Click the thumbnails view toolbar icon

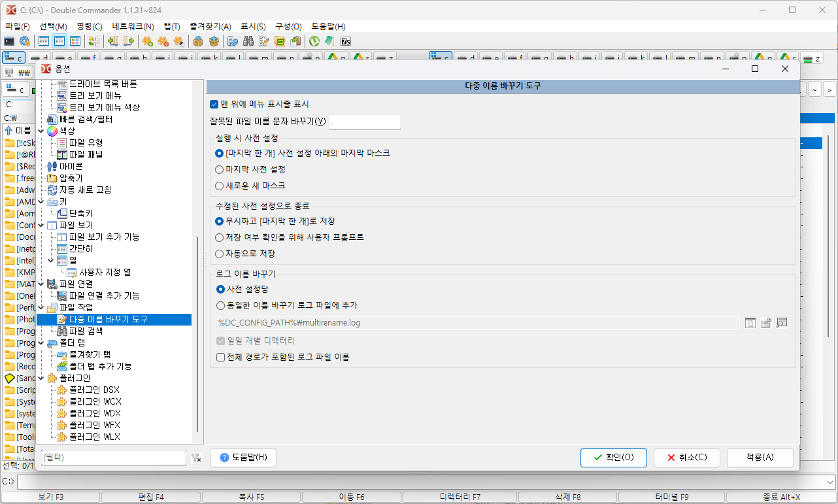click(x=75, y=41)
